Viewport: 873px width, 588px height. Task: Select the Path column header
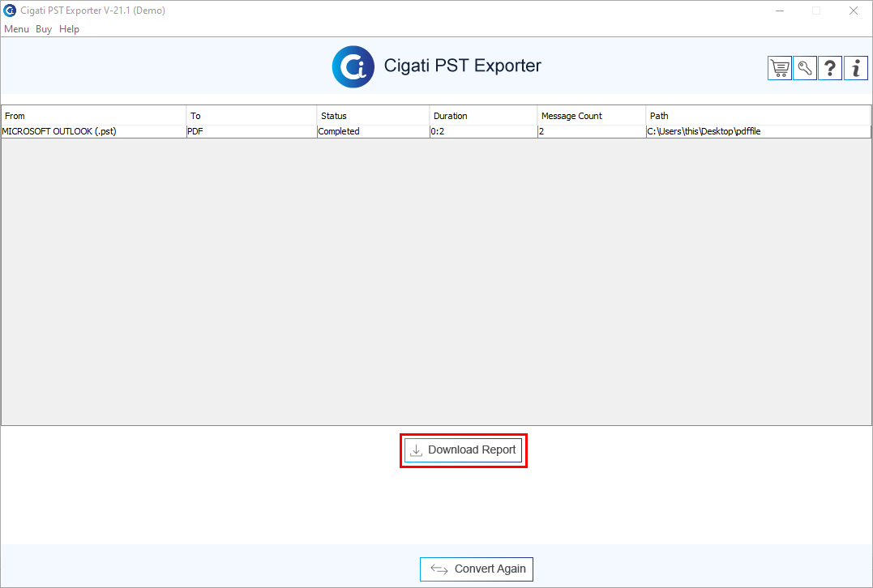(x=759, y=116)
